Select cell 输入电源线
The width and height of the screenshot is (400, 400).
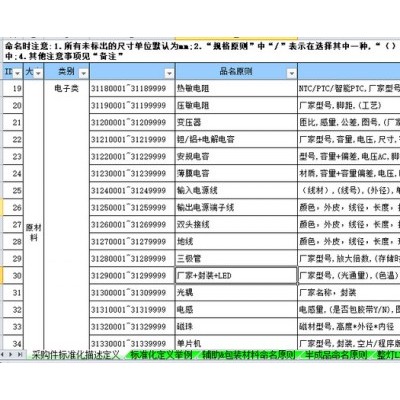pos(236,190)
